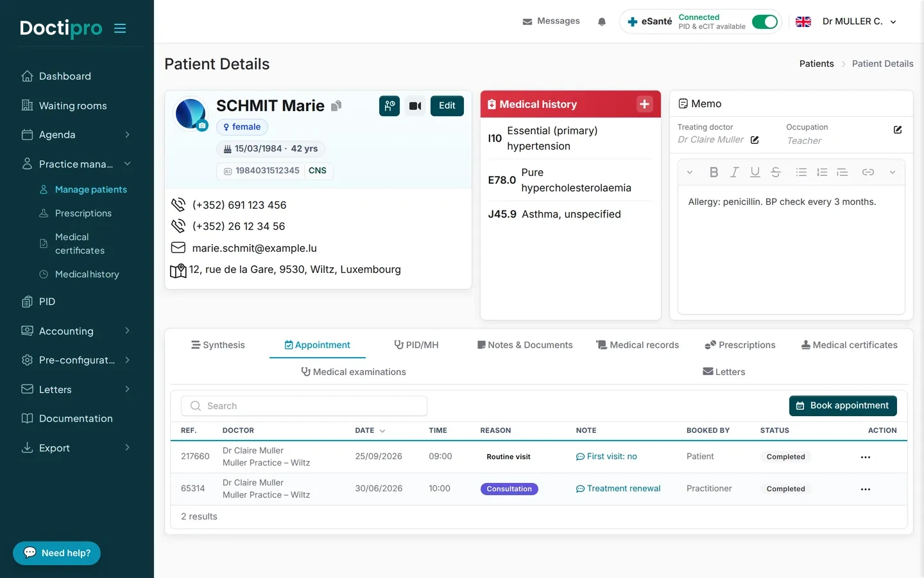Viewport: 924px width, 578px height.
Task: Open the Need help? chat button
Action: click(x=56, y=553)
